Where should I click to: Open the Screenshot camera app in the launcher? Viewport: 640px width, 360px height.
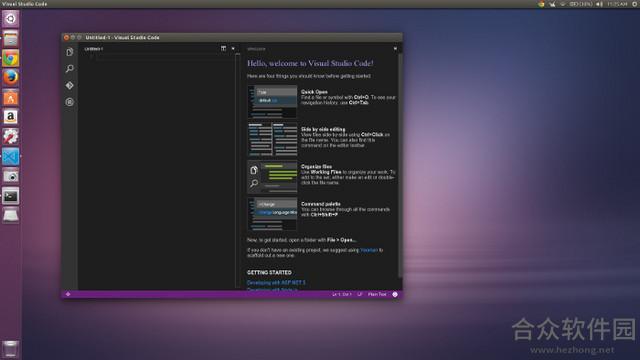[11, 176]
